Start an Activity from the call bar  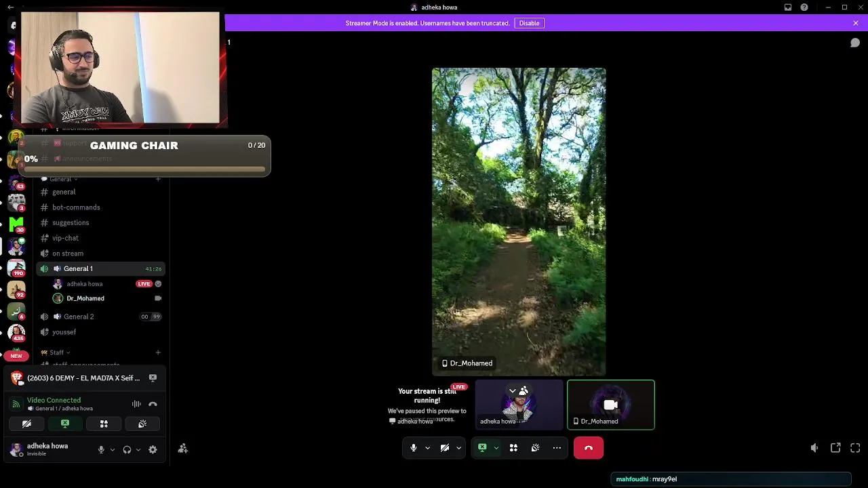click(513, 448)
